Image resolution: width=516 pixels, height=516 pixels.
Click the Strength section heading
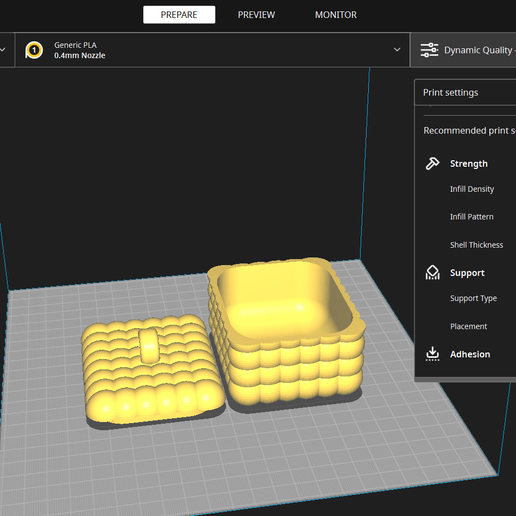click(469, 164)
